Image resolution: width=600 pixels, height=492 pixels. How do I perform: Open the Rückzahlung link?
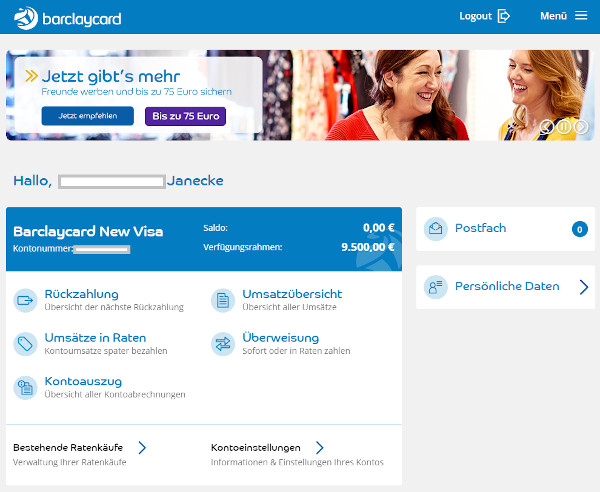click(82, 294)
